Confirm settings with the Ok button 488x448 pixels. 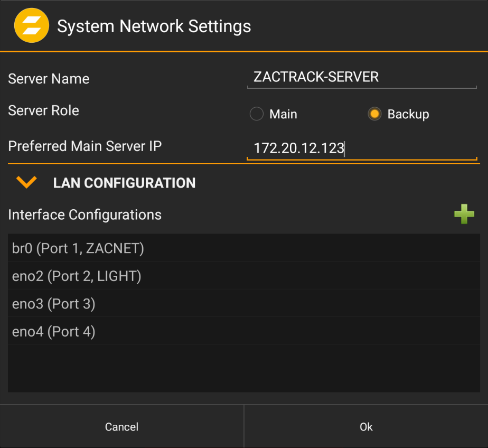coord(365,426)
